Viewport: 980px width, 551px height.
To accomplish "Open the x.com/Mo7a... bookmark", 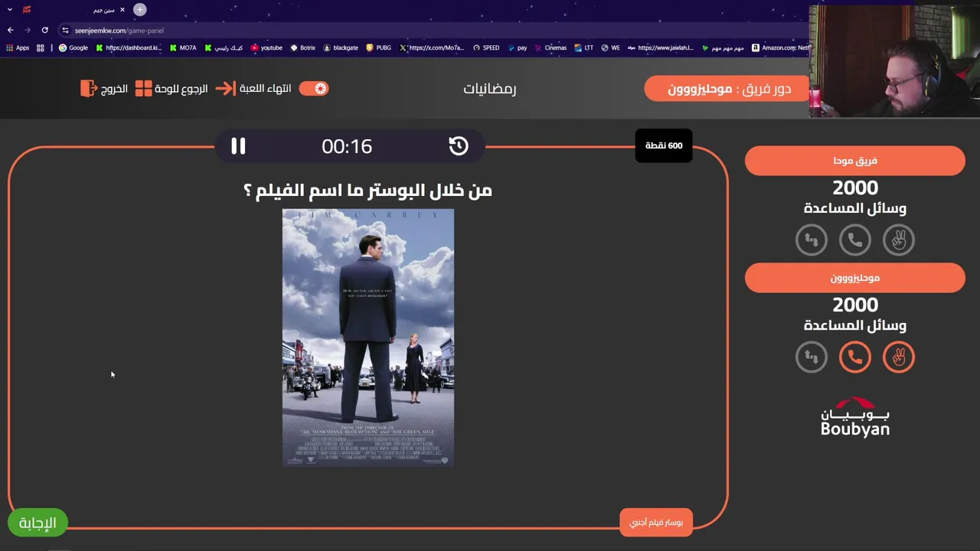I will pos(432,47).
